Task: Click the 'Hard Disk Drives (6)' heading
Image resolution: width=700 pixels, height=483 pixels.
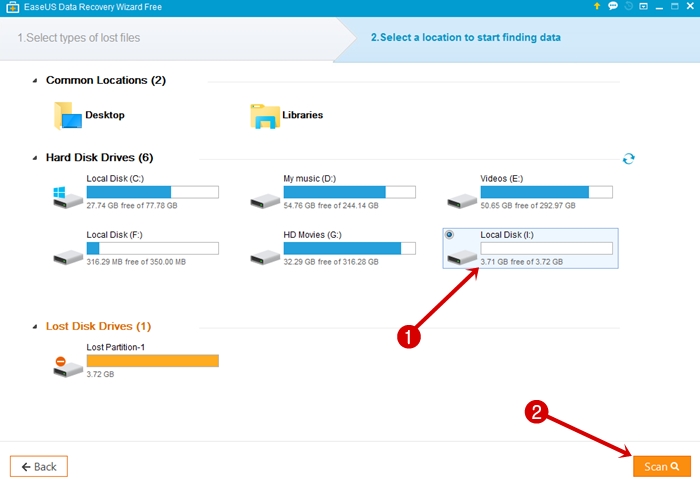Action: coord(100,158)
